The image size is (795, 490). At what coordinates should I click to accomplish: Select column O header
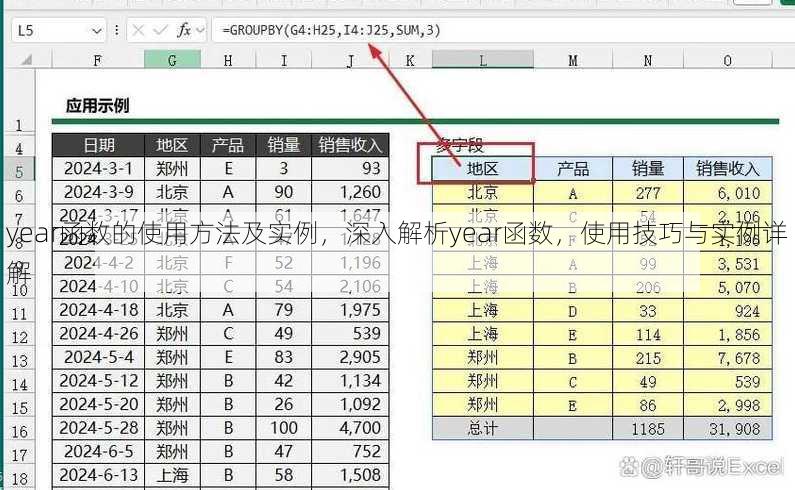[728, 60]
